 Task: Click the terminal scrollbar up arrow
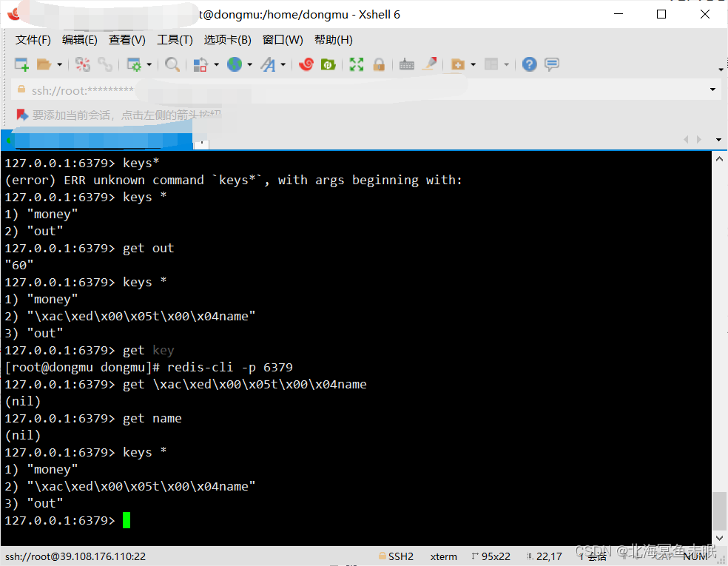tap(719, 159)
